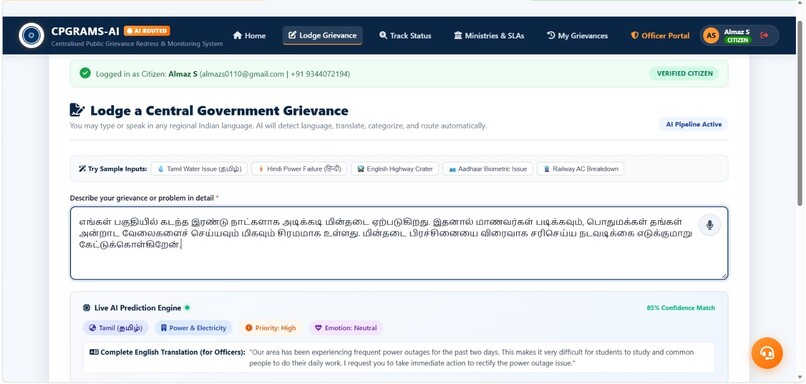Click the Ministries building icon
Image resolution: width=806 pixels, height=384 pixels.
(458, 35)
